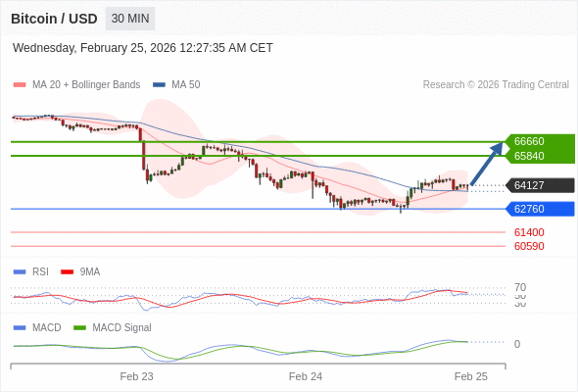Click the MACD zero level label

(517, 344)
